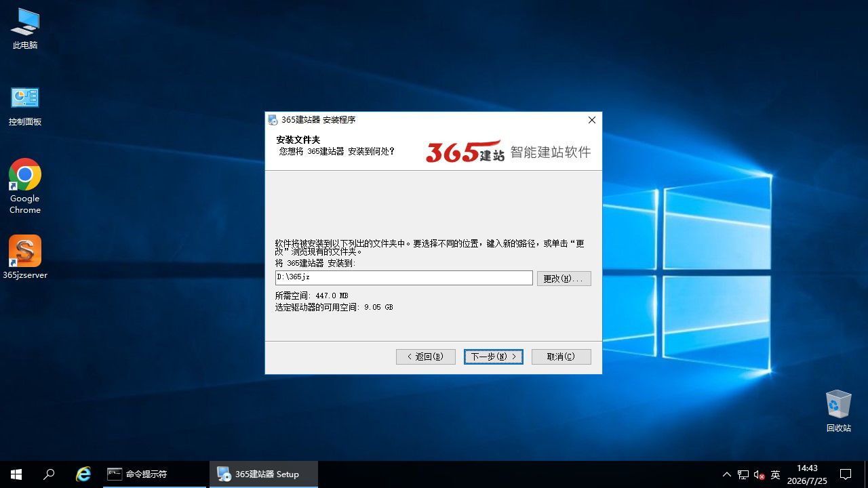Click the 安装文件夹 heading text

point(298,140)
